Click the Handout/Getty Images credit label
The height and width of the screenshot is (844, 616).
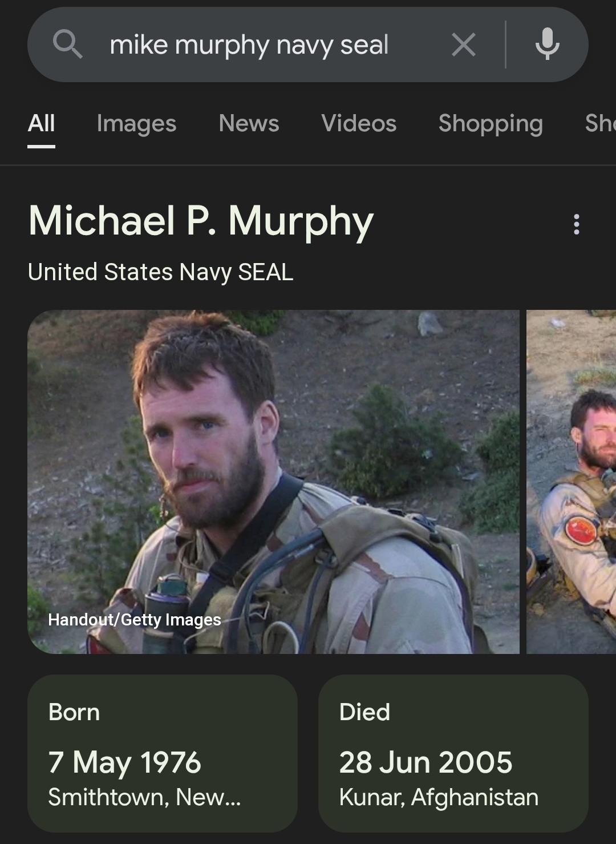[135, 620]
